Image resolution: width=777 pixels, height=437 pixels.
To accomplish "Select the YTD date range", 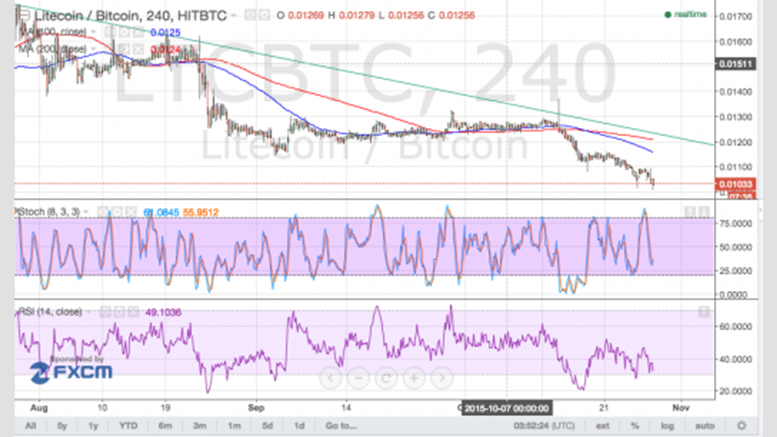I will 128,426.
